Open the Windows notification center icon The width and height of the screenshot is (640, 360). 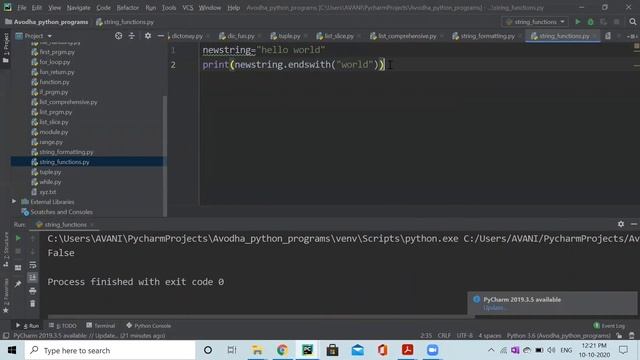[x=623, y=350]
